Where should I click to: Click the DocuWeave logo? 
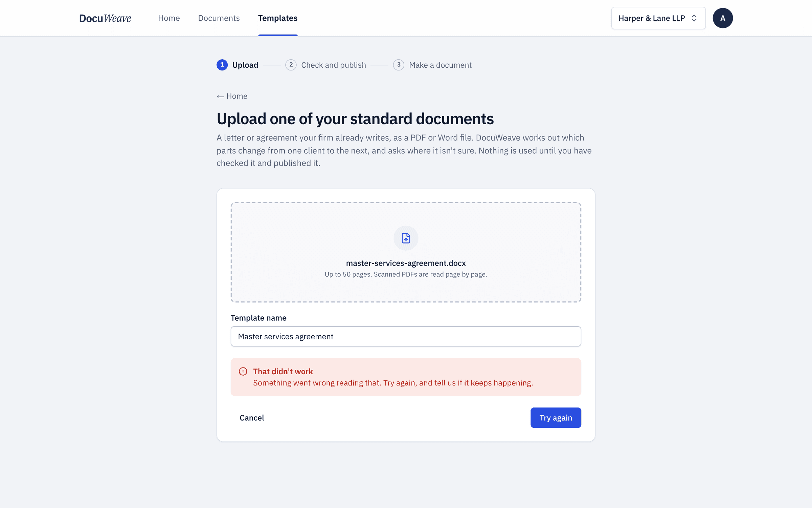(x=105, y=18)
